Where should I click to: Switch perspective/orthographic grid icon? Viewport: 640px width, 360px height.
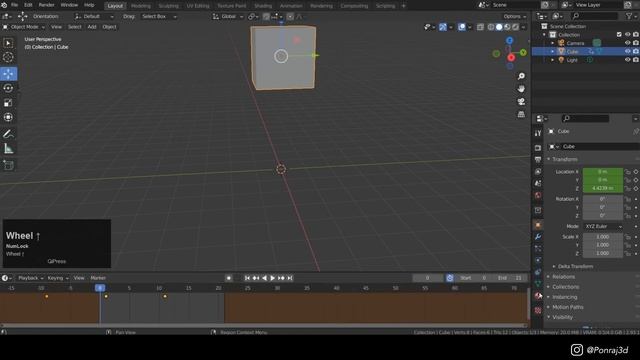521,114
